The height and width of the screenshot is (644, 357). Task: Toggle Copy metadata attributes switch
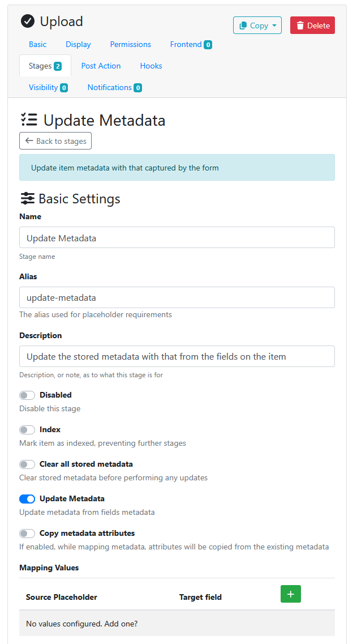click(x=27, y=533)
